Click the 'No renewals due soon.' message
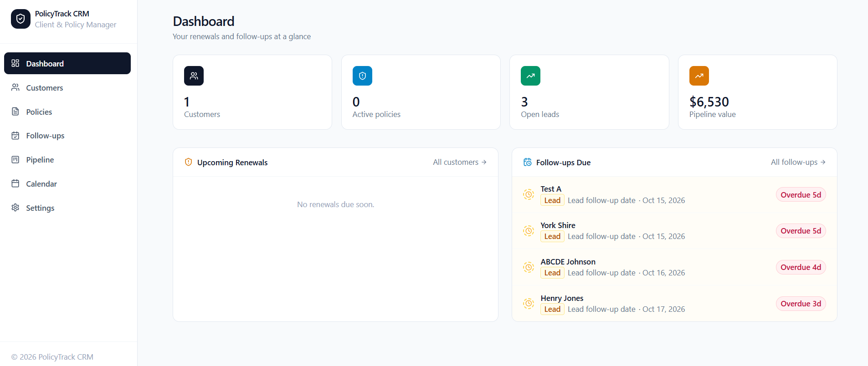The height and width of the screenshot is (366, 868). click(335, 204)
